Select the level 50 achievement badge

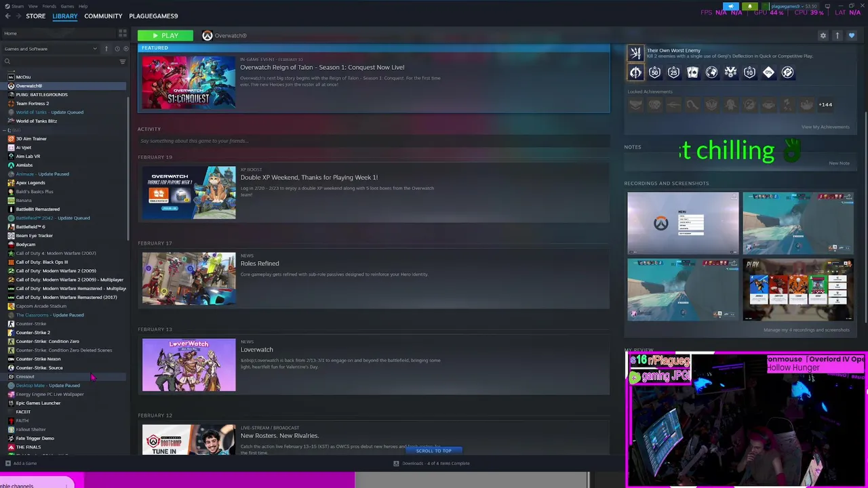[x=654, y=72]
